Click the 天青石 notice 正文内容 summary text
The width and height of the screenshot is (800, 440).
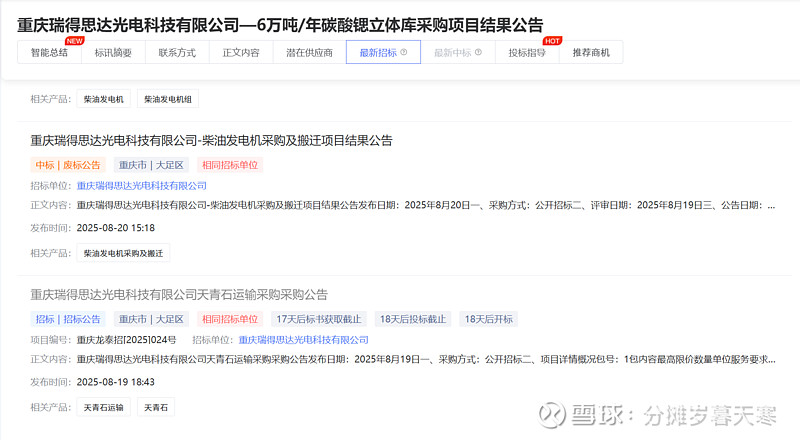point(426,359)
